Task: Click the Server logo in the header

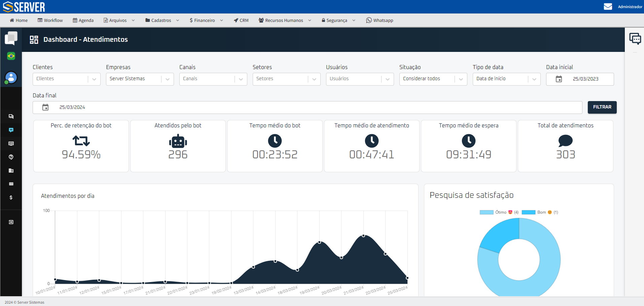Action: (x=24, y=7)
